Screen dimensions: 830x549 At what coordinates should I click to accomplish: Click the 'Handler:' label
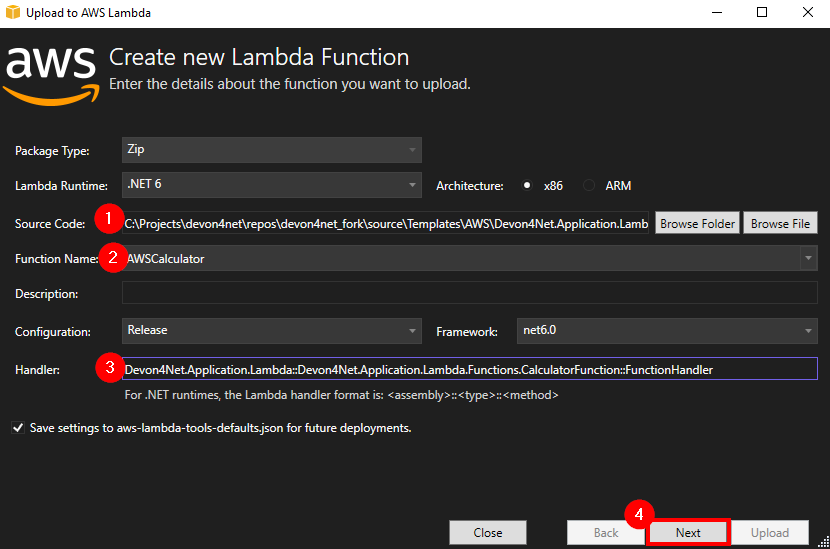37,370
